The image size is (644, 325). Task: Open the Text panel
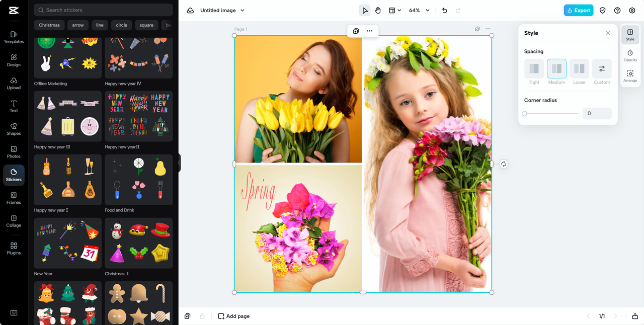[14, 106]
